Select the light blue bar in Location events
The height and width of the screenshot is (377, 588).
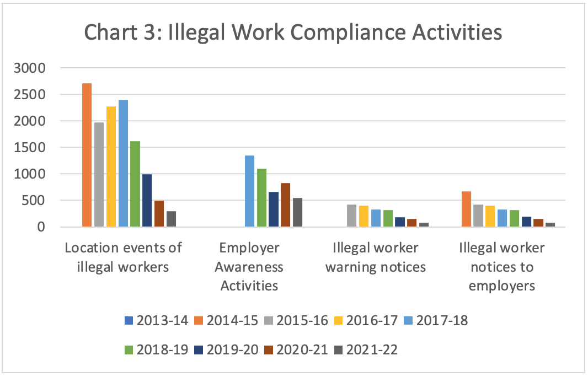123,163
